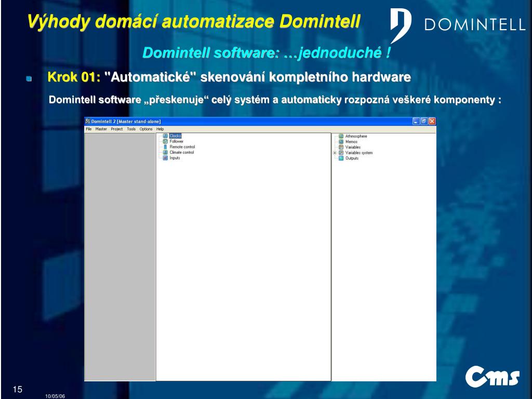The width and height of the screenshot is (532, 399).
Task: Click the Remote control icon
Action: point(165,147)
